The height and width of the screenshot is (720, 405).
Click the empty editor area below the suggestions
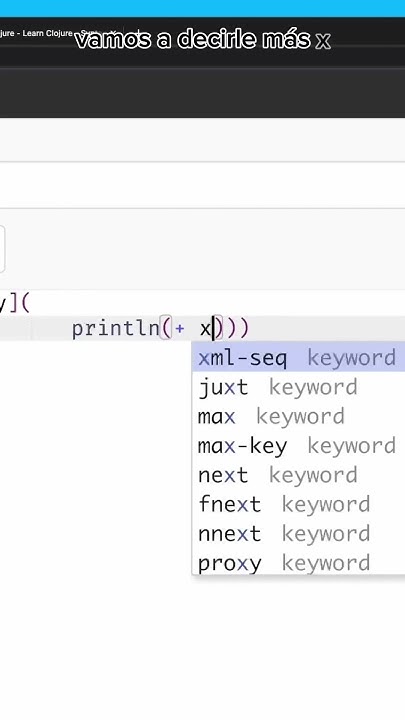pyautogui.click(x=202, y=643)
